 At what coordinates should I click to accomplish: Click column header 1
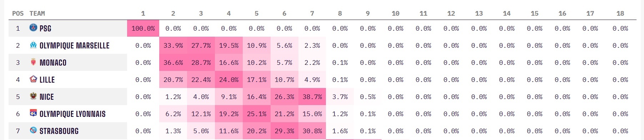[143, 14]
